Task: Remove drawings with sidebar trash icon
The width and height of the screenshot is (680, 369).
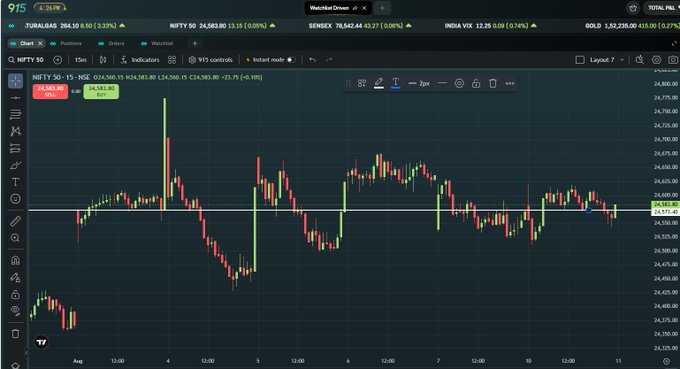Action: 15,333
